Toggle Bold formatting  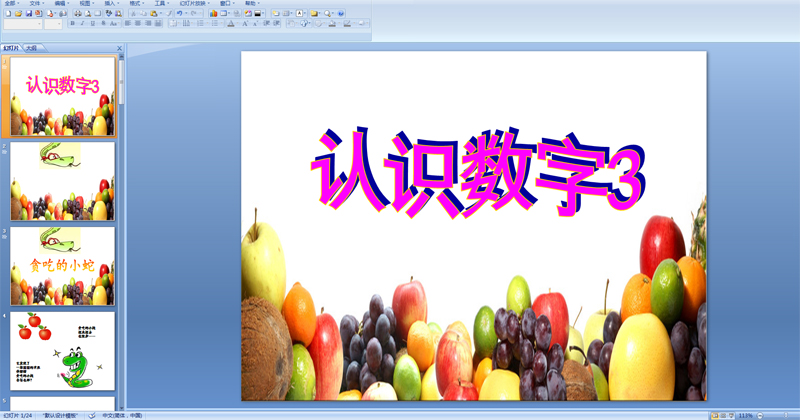(73, 23)
